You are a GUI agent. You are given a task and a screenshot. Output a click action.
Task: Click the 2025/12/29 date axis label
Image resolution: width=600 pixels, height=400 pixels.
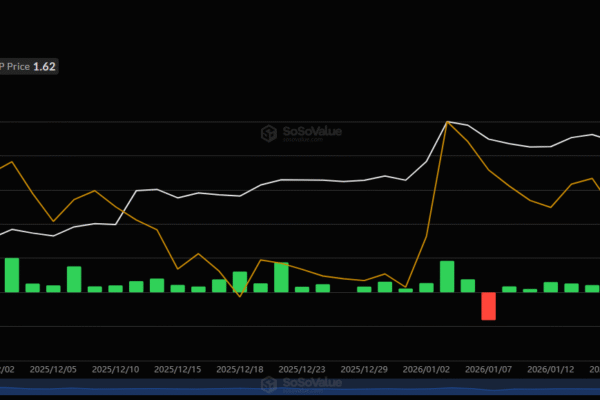pyautogui.click(x=365, y=369)
